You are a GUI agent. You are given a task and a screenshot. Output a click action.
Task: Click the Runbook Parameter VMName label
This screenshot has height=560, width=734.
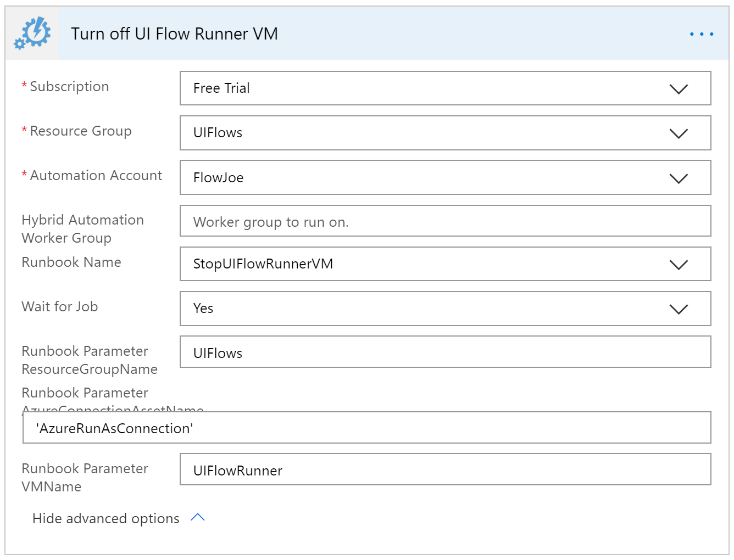[x=85, y=478]
